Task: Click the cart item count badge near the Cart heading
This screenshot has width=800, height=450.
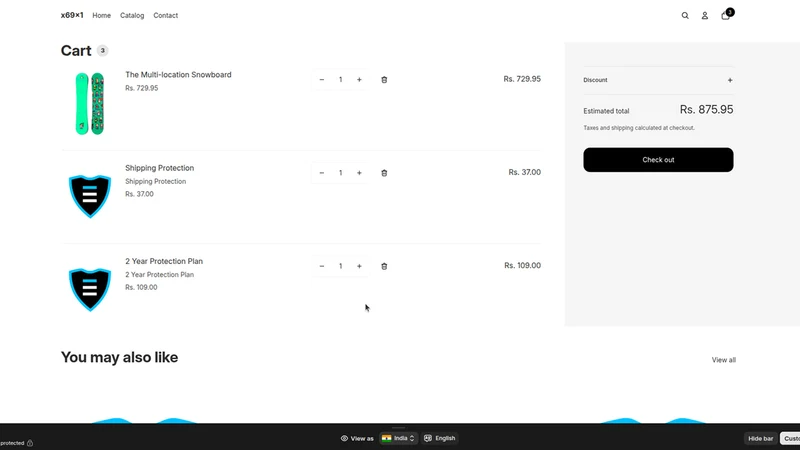Action: [103, 51]
